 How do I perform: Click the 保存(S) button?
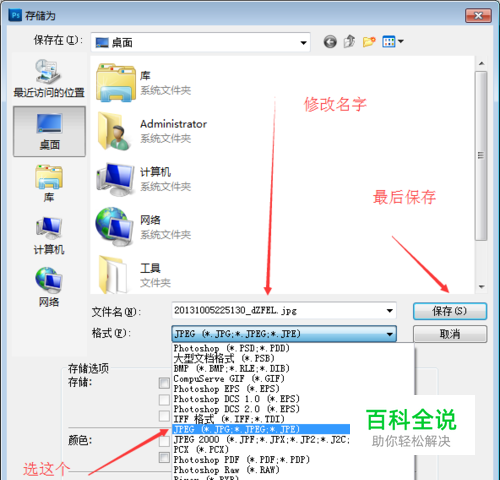point(450,311)
